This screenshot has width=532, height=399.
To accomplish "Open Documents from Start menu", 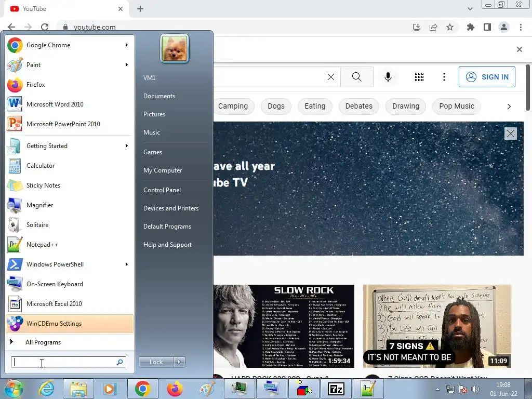I will 159,96.
